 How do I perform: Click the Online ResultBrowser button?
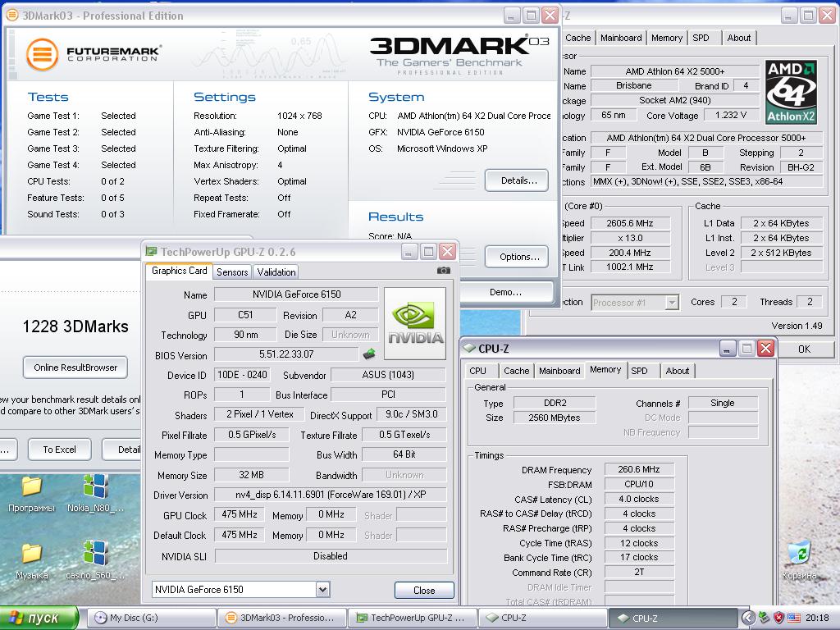tap(75, 367)
